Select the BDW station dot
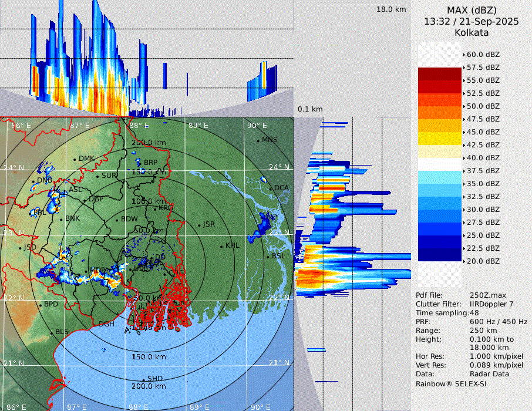This screenshot has width=532, height=411. coord(117,220)
